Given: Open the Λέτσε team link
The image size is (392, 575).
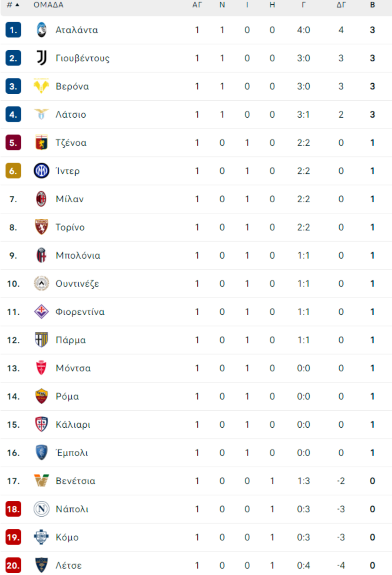Looking at the screenshot, I should pos(68,565).
